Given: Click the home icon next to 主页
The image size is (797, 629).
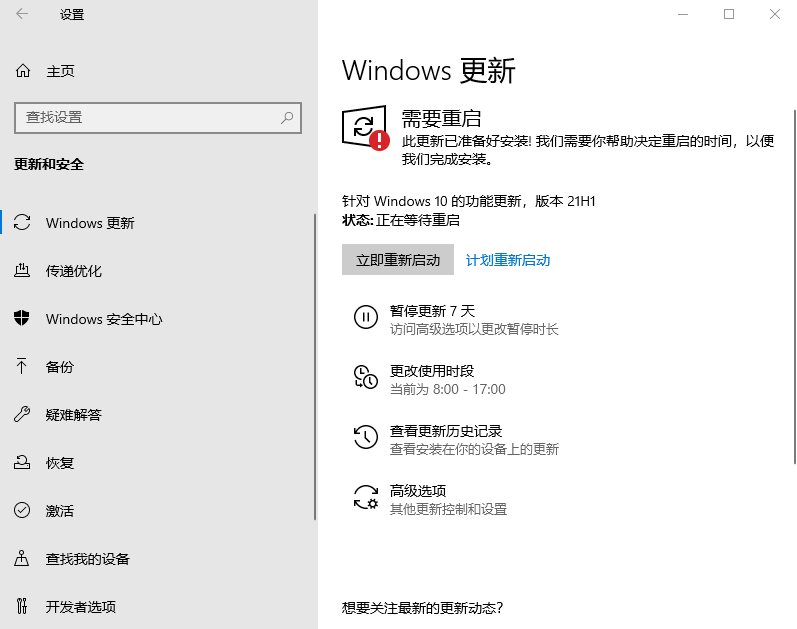Looking at the screenshot, I should pyautogui.click(x=23, y=71).
